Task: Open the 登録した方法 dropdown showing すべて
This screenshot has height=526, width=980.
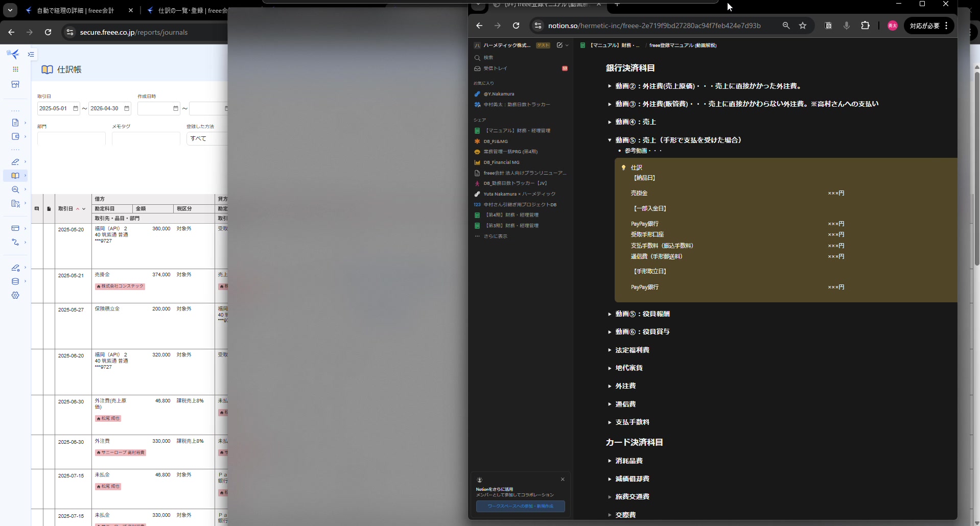Action: coord(207,138)
